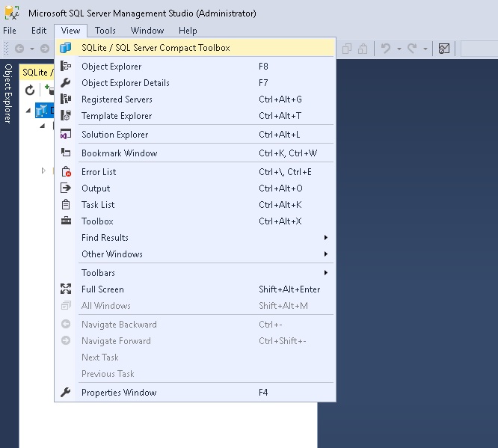498x448 pixels.
Task: Open the Redo dropdown arrow
Action: [425, 49]
